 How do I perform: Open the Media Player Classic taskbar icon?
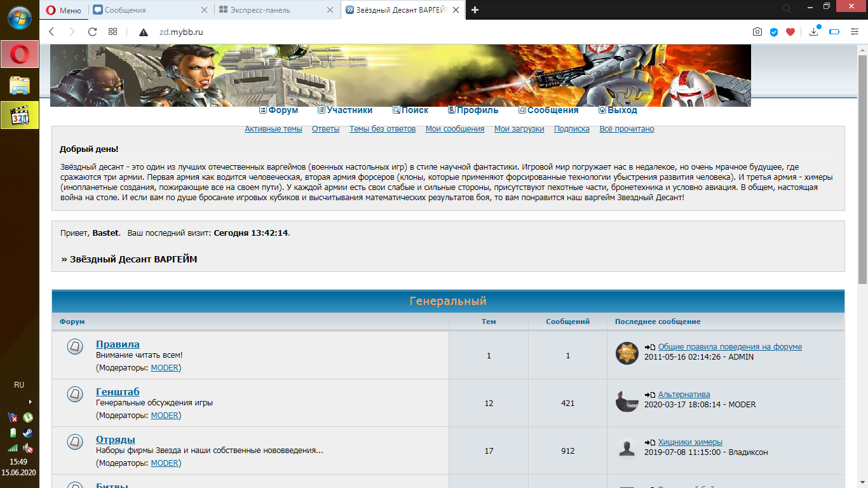[x=20, y=115]
